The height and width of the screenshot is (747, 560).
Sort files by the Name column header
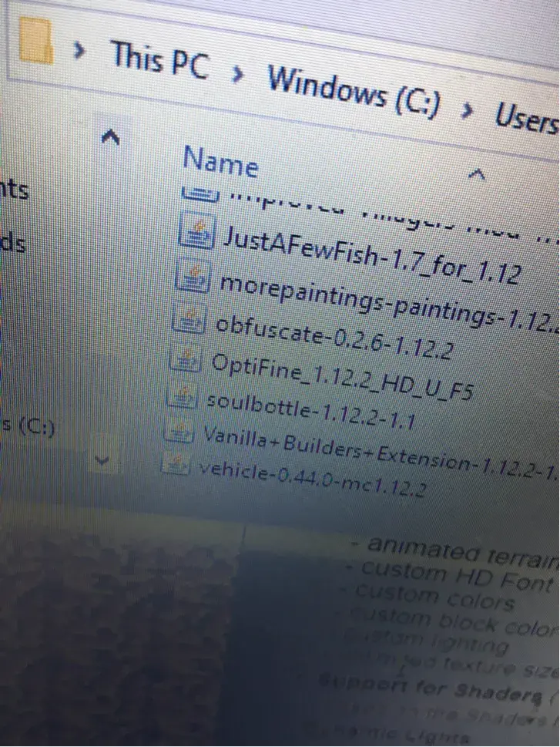coord(220,162)
